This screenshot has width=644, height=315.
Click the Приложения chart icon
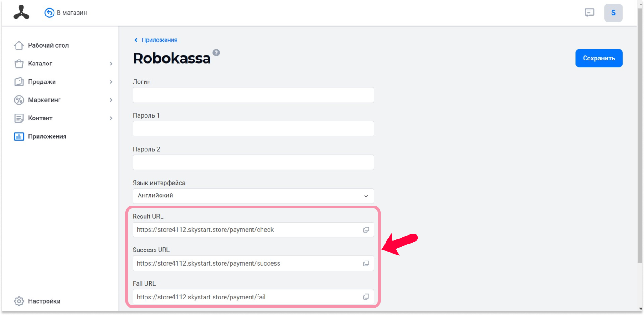[19, 136]
